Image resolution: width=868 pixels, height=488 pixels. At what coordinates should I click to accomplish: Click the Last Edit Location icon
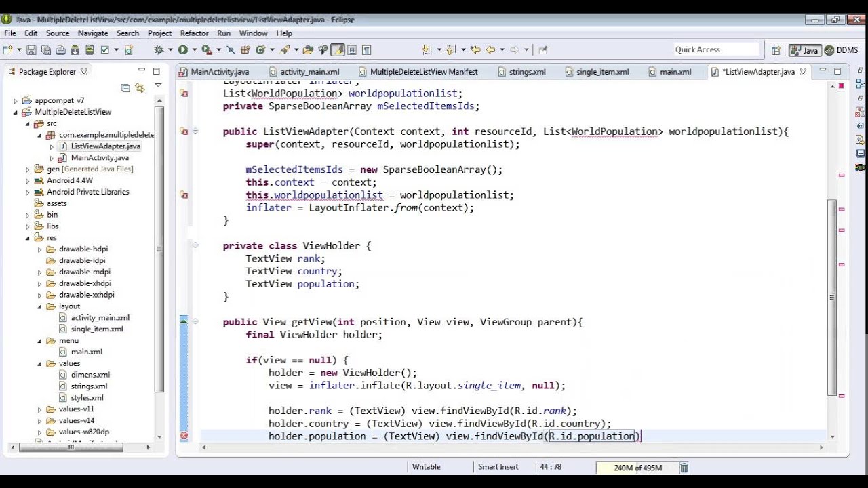475,49
